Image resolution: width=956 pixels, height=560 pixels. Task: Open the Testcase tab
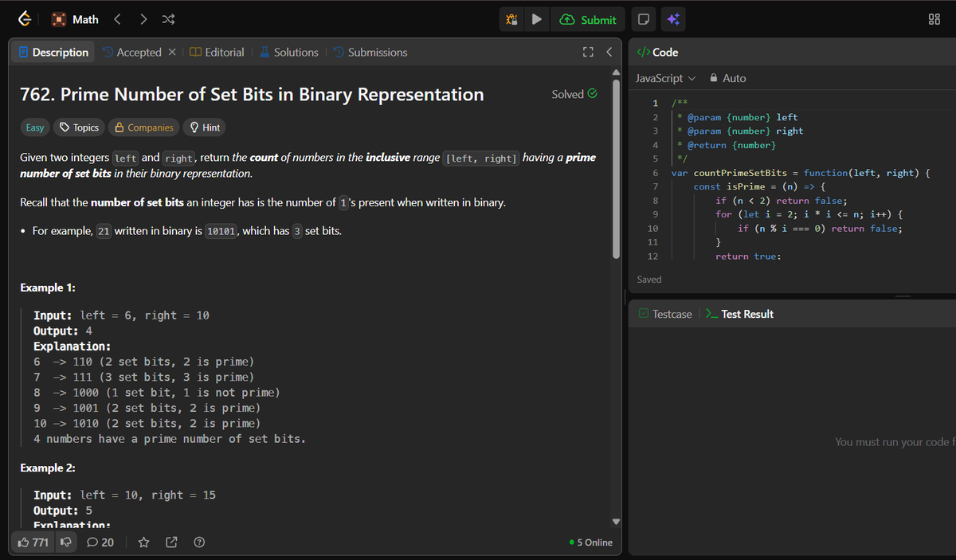click(665, 314)
